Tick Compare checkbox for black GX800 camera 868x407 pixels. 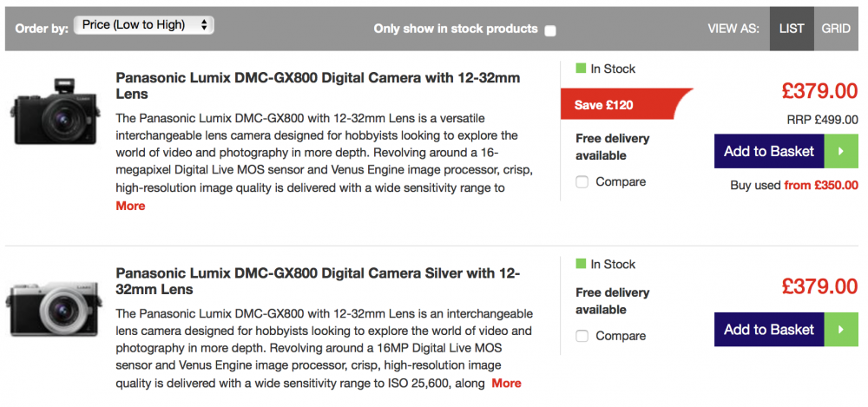pos(582,182)
